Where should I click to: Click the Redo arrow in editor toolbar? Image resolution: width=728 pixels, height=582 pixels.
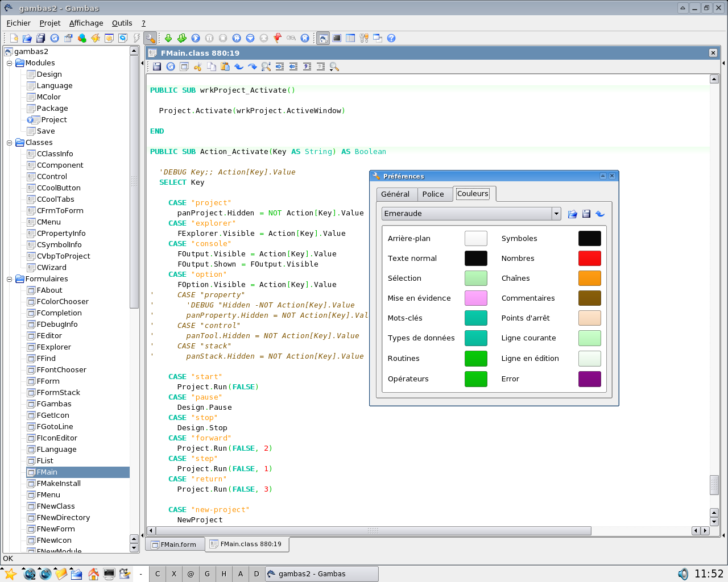tap(253, 66)
